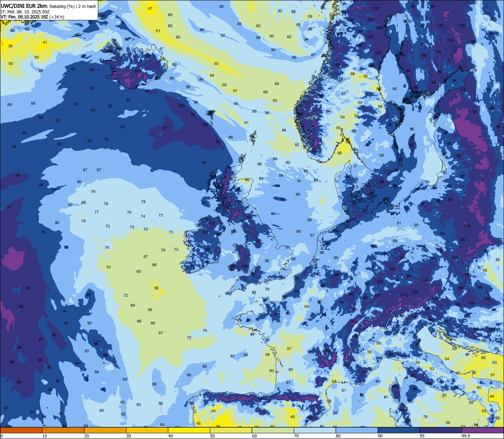Click the legend tick label "70"
Screen dimensions: 504x439
tap(296, 436)
